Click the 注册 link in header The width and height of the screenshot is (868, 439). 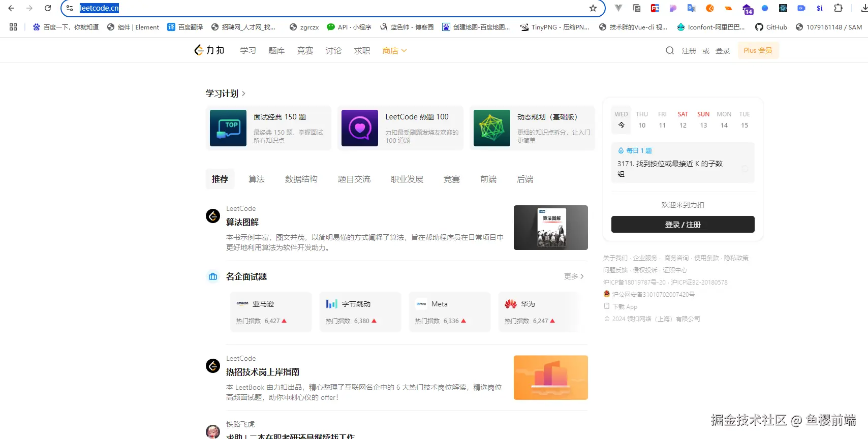(x=689, y=51)
